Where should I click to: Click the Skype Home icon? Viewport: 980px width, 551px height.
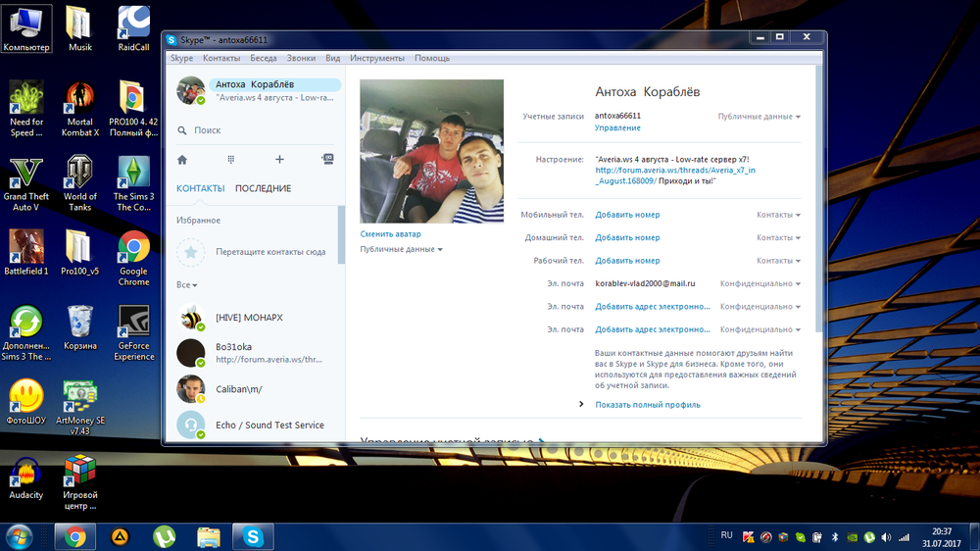(x=182, y=159)
